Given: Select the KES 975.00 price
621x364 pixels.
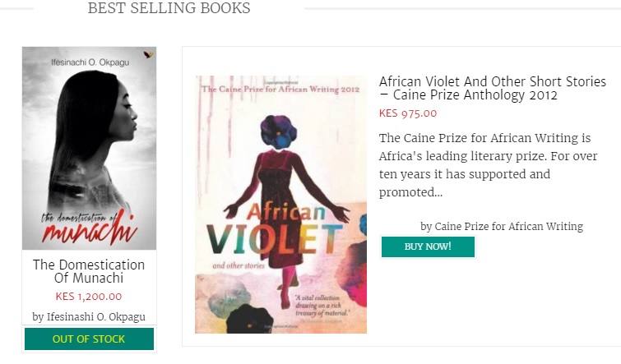Looking at the screenshot, I should pos(408,113).
